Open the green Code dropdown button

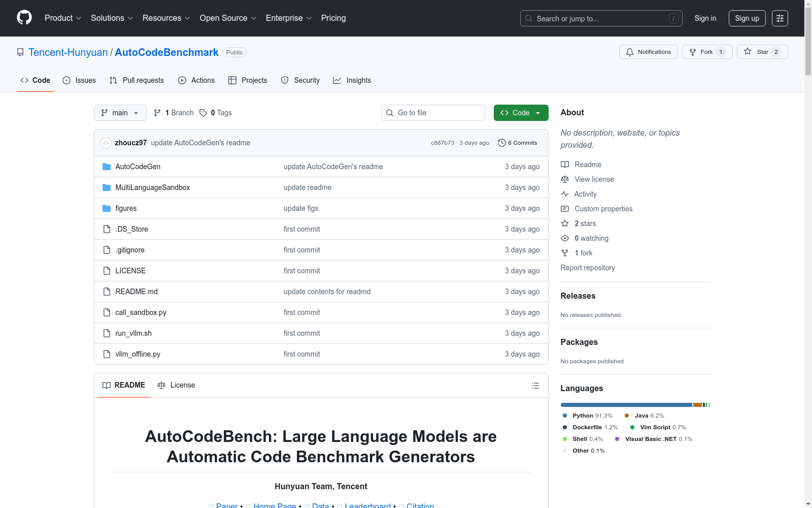(x=521, y=113)
